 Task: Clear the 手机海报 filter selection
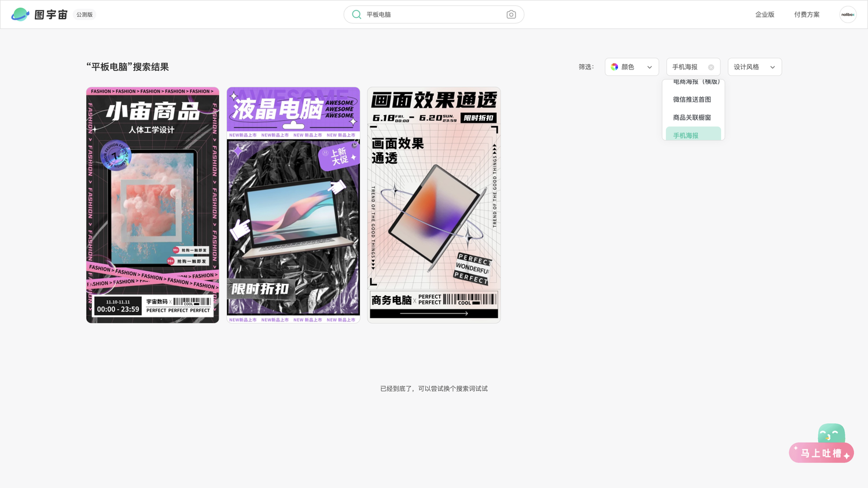coord(711,67)
